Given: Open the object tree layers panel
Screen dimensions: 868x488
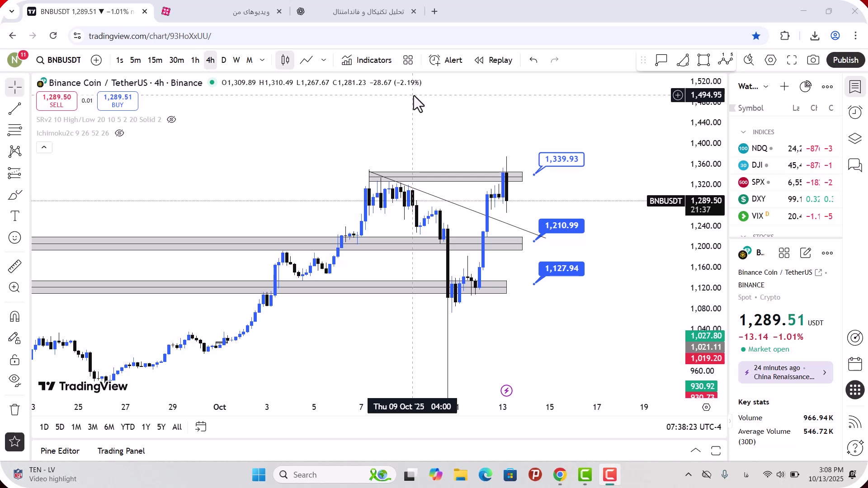Looking at the screenshot, I should pos(855,138).
